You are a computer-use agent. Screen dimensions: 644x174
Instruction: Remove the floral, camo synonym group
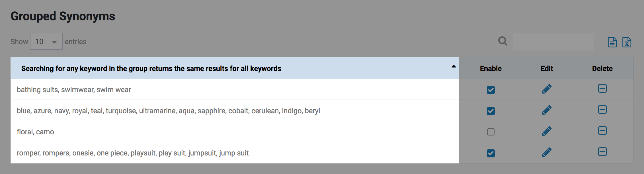pos(602,131)
